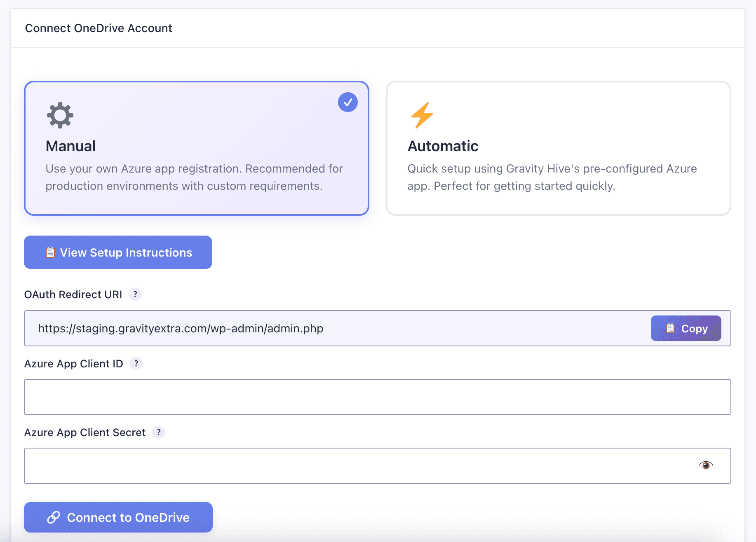Select the Automatic connection method card
Image resolution: width=756 pixels, height=542 pixels.
click(x=558, y=148)
